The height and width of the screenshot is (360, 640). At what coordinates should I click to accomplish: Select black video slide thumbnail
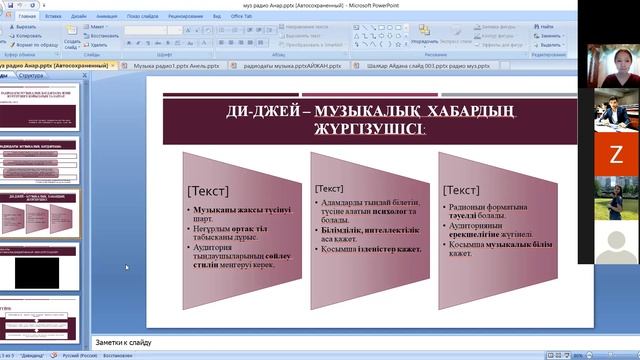pos(39,267)
